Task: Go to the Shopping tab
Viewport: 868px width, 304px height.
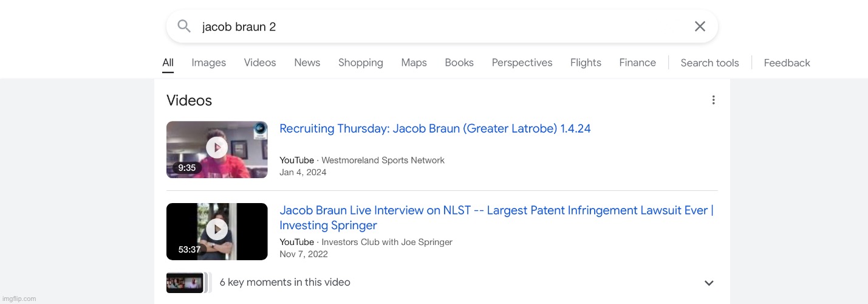Action: [x=360, y=63]
